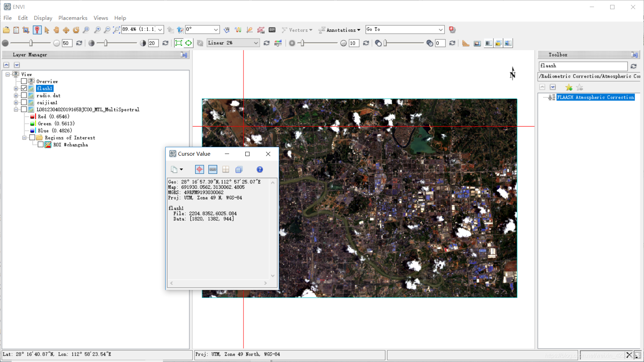
Task: Collapse the Regions of Interest node
Action: pyautogui.click(x=24, y=138)
